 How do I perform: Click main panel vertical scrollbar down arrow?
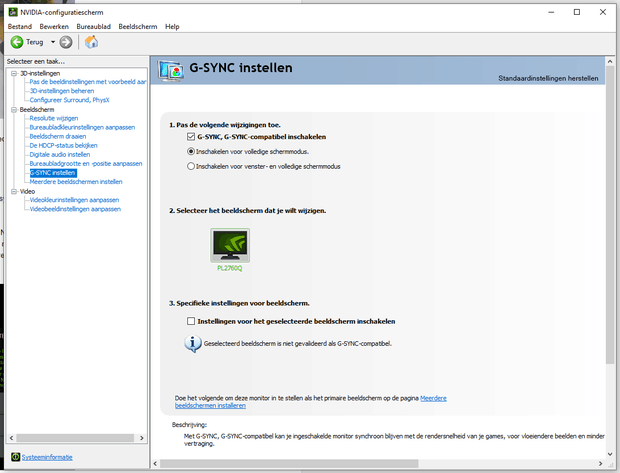point(610,454)
